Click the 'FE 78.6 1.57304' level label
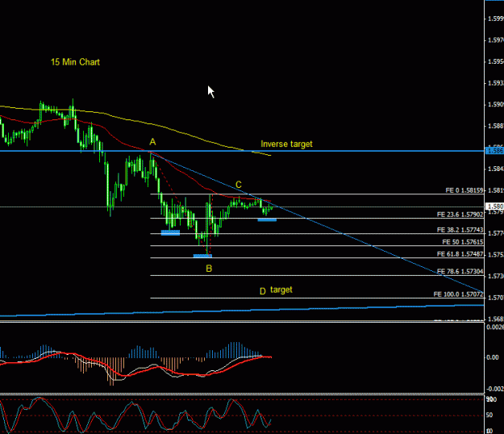504x434 pixels. (x=460, y=272)
